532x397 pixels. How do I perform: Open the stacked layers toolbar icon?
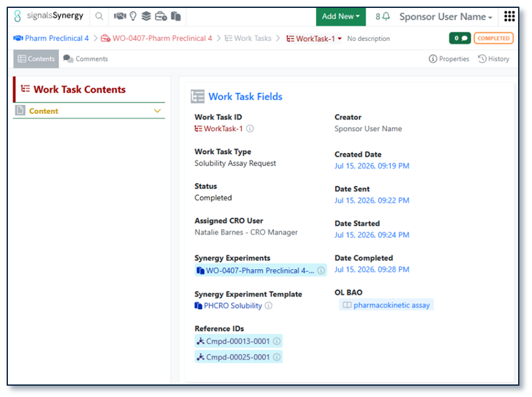click(x=146, y=16)
